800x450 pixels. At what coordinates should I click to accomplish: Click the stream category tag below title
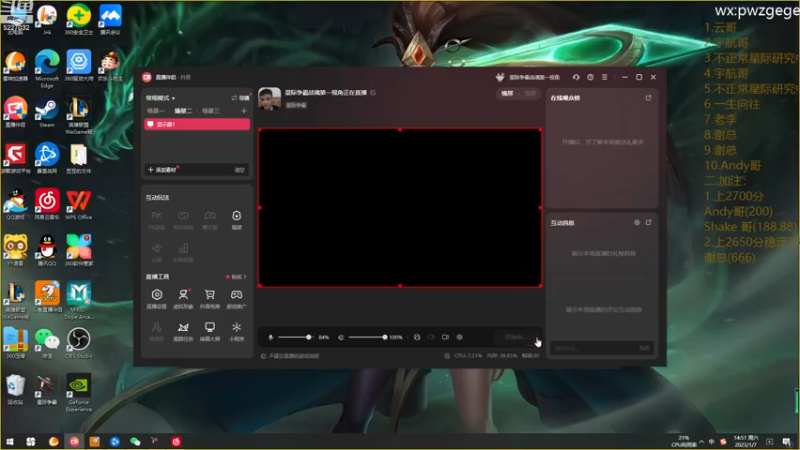tap(296, 105)
